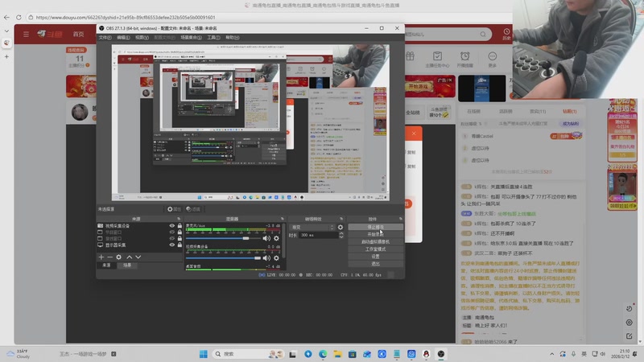644x362 pixels.
Task: Open 场景集合(S) menu in OBS
Action: point(191,37)
